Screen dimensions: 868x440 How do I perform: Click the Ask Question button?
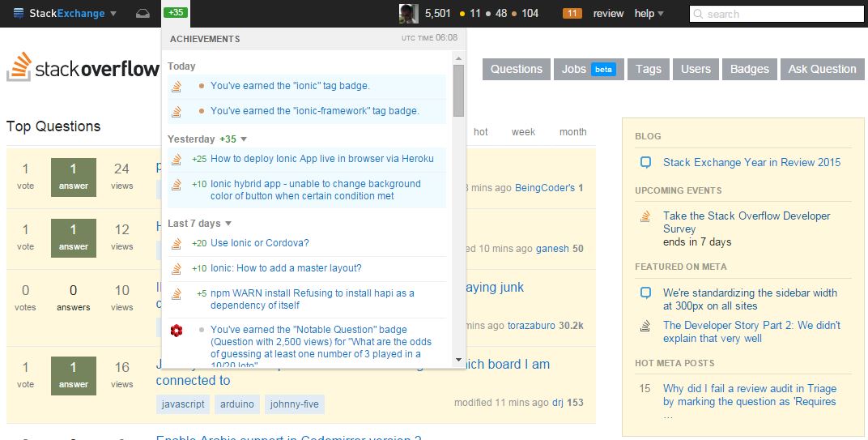[822, 69]
